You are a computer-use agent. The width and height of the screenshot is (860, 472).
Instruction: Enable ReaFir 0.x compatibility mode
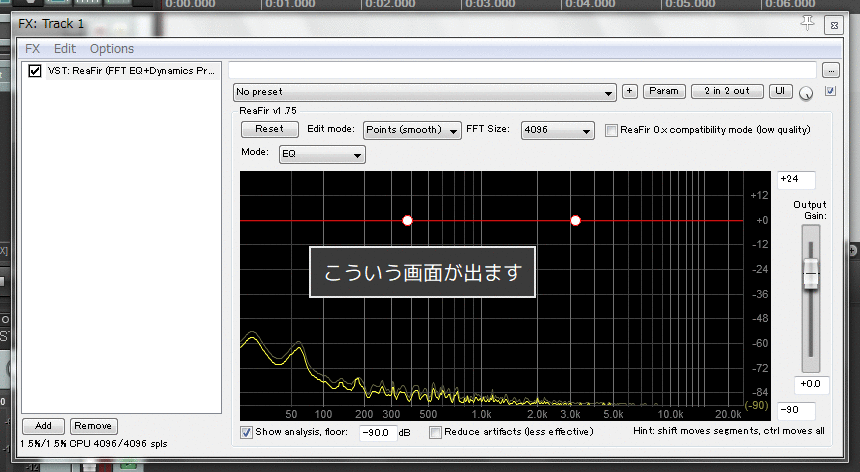click(x=613, y=130)
